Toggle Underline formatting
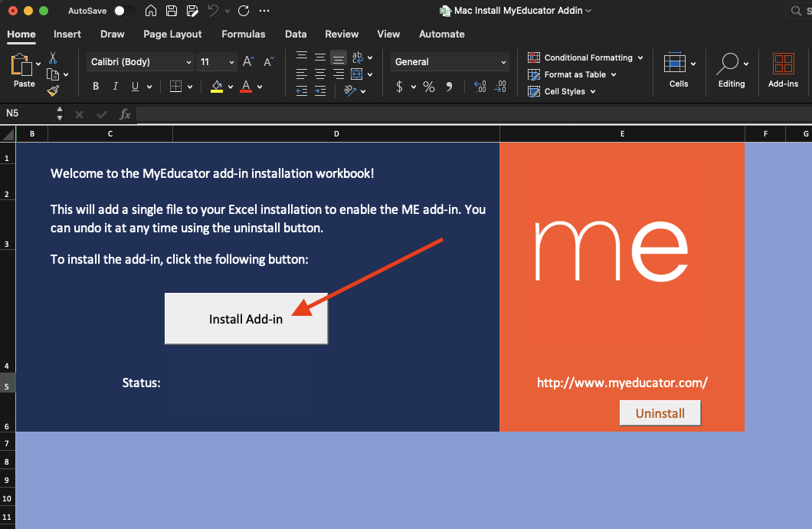This screenshot has width=812, height=529. point(135,87)
